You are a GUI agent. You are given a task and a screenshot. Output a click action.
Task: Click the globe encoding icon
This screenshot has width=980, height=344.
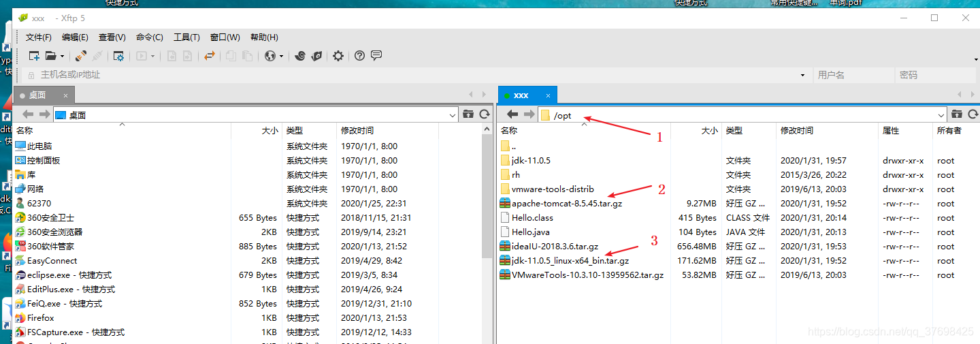pyautogui.click(x=269, y=56)
